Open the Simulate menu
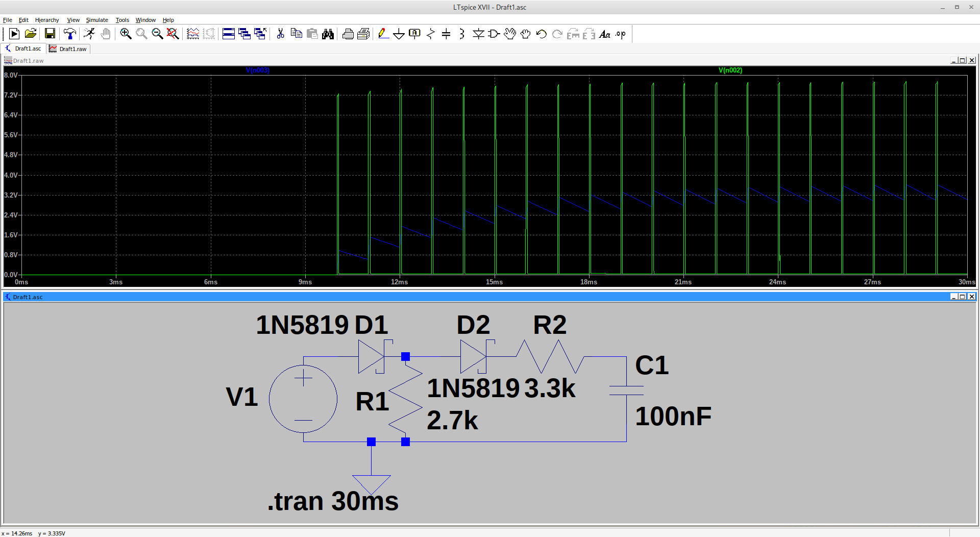This screenshot has width=980, height=537. point(97,20)
